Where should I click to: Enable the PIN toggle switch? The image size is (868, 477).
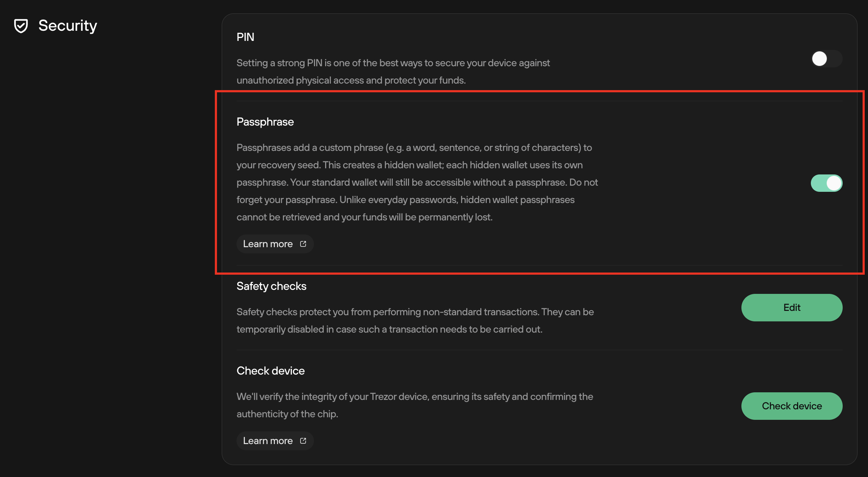826,58
